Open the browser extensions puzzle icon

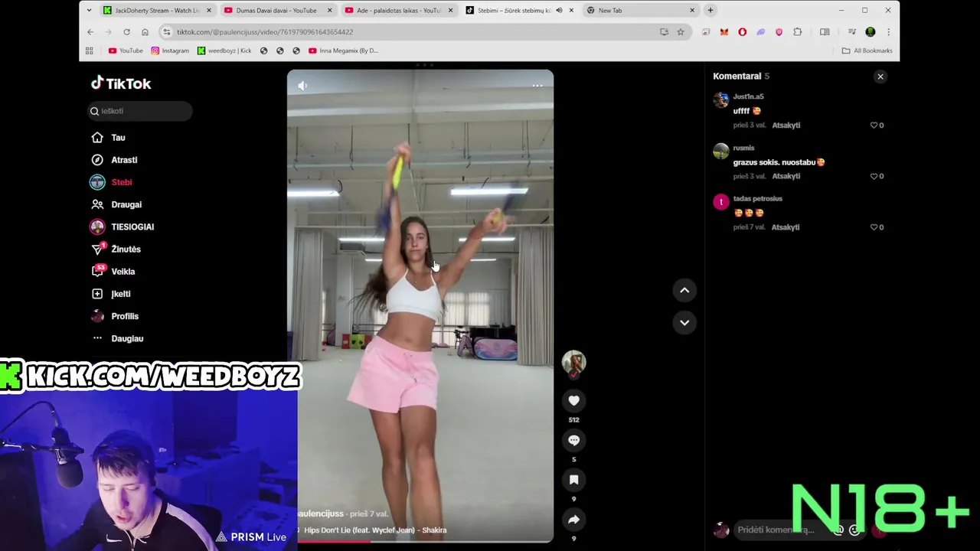(x=798, y=32)
